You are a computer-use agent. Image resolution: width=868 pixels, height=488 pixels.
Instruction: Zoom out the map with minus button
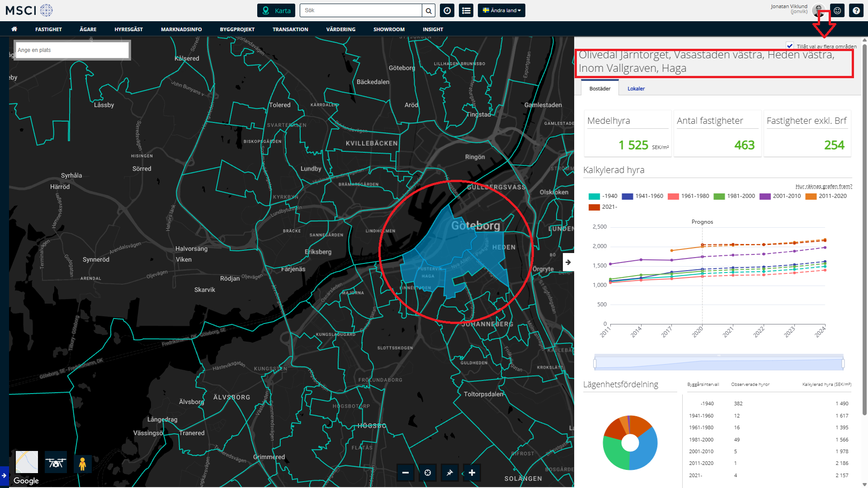[x=406, y=473]
